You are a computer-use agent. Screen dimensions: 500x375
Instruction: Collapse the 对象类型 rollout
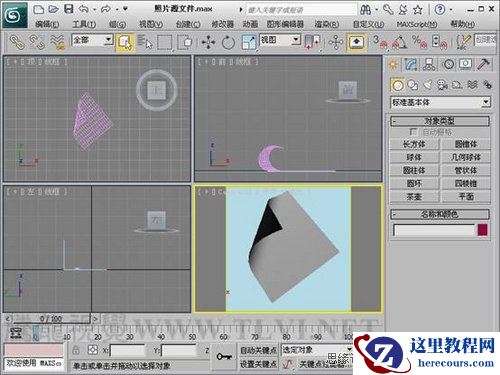(x=440, y=121)
